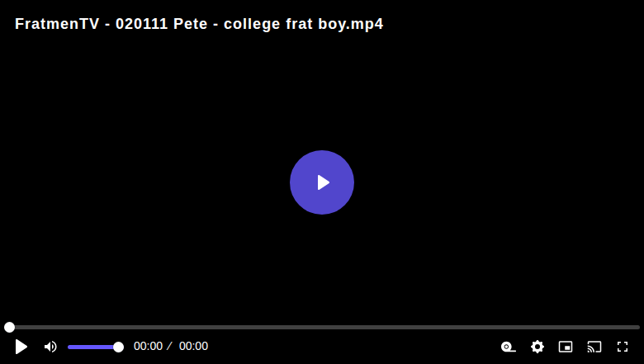The height and width of the screenshot is (364, 644).
Task: Set volume using the purple volume track
Action: (x=92, y=347)
